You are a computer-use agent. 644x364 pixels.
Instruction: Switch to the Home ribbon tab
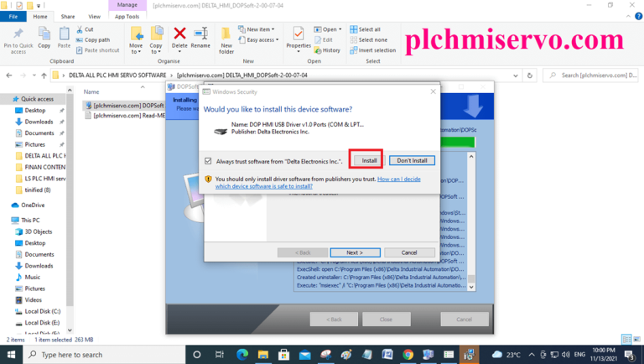[x=40, y=17]
